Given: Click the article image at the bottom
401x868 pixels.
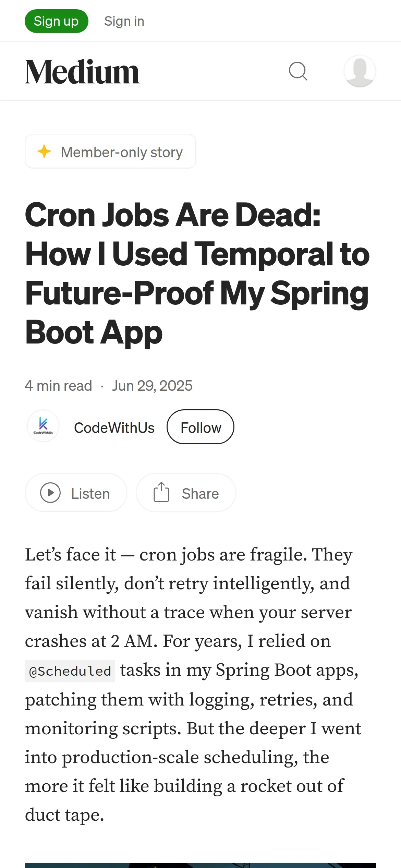Looking at the screenshot, I should click(200, 865).
